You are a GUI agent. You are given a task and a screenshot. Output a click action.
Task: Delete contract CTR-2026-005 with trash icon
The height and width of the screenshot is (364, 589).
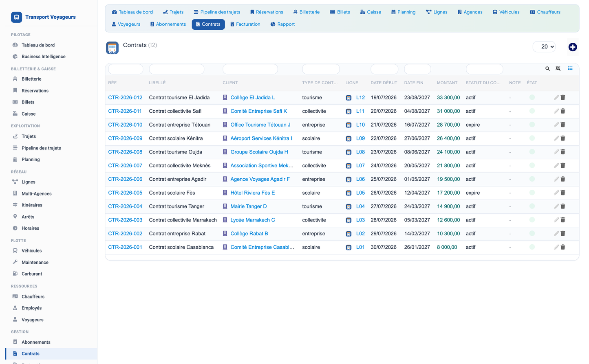pyautogui.click(x=563, y=193)
